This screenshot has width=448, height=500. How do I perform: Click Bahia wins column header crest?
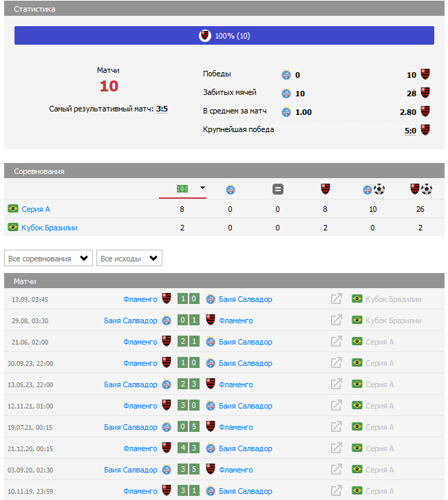[x=230, y=189]
